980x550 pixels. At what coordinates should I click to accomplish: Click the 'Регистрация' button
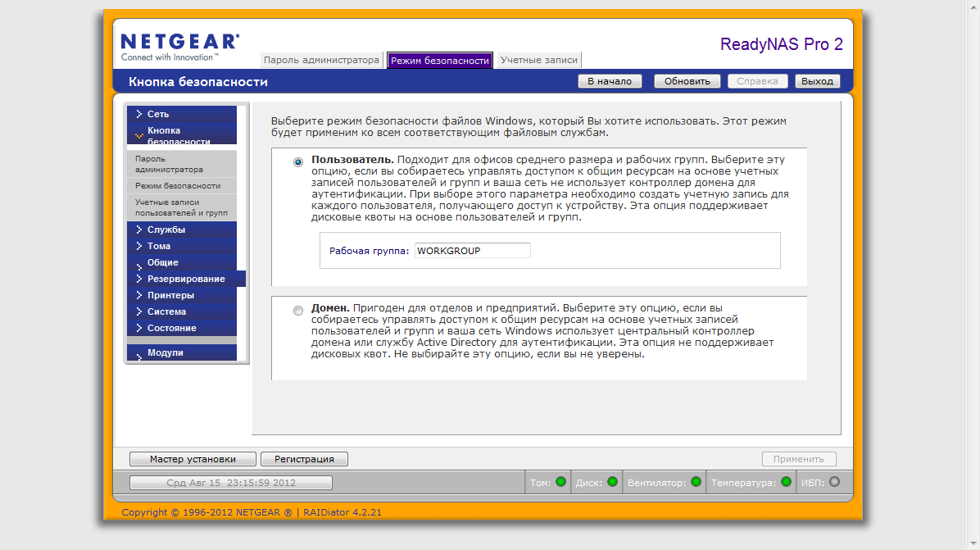304,459
